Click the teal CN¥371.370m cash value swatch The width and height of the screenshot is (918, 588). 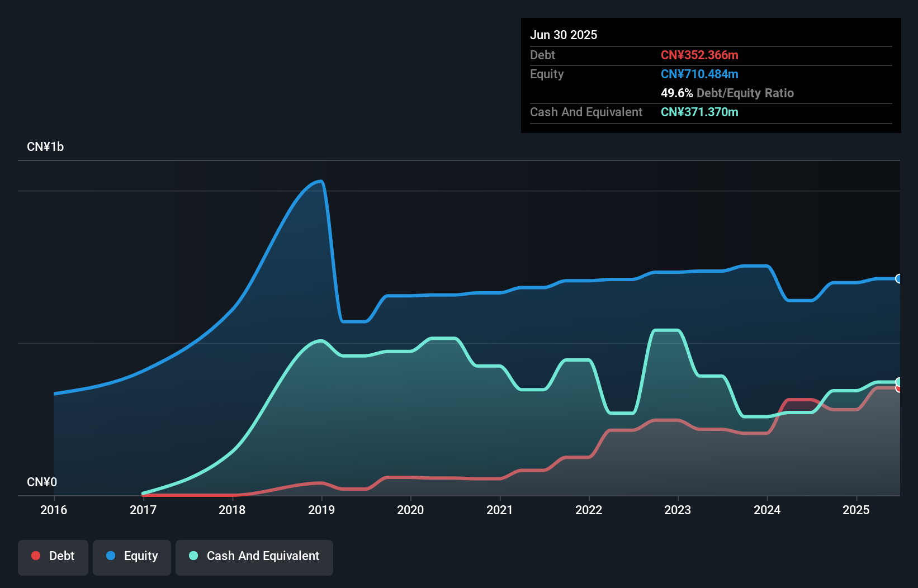coord(699,112)
